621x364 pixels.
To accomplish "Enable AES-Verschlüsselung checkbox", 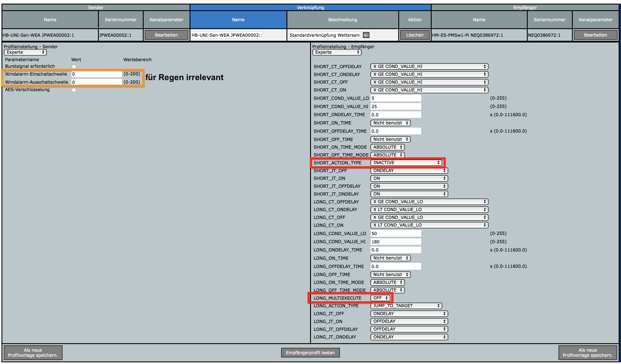I will pos(74,90).
